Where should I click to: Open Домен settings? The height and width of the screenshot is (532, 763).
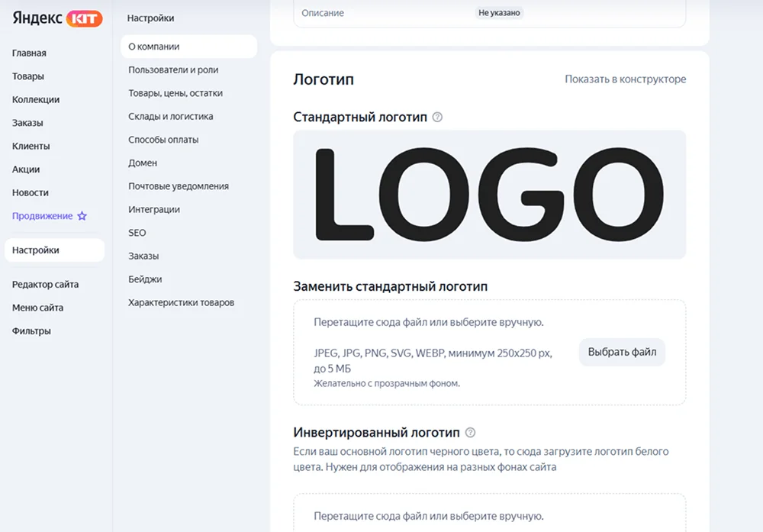[x=143, y=163]
